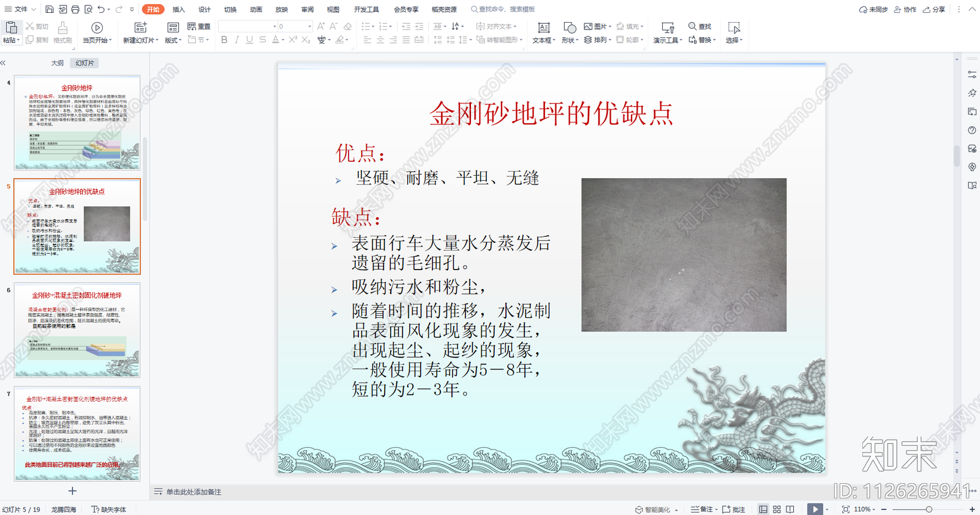Screen dimensions: 980x515
Task: Increase font size with A+ icon
Action: tap(321, 26)
